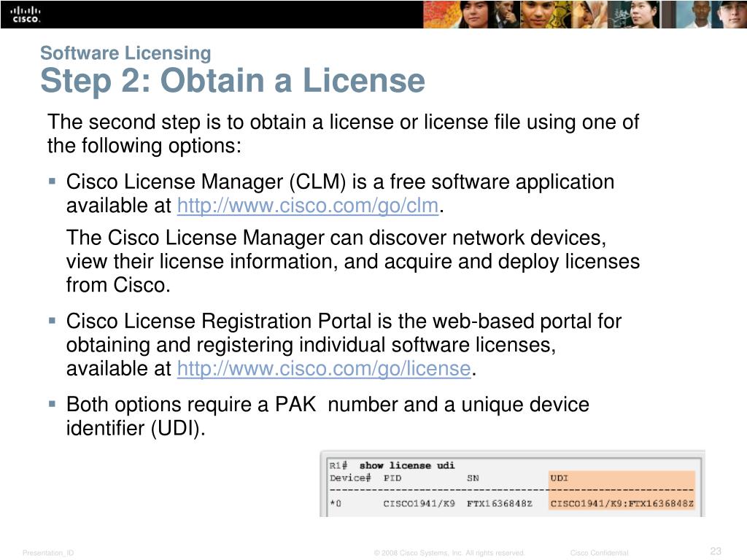Click the header photo strip of faces
The height and width of the screenshot is (560, 747).
pos(584,15)
